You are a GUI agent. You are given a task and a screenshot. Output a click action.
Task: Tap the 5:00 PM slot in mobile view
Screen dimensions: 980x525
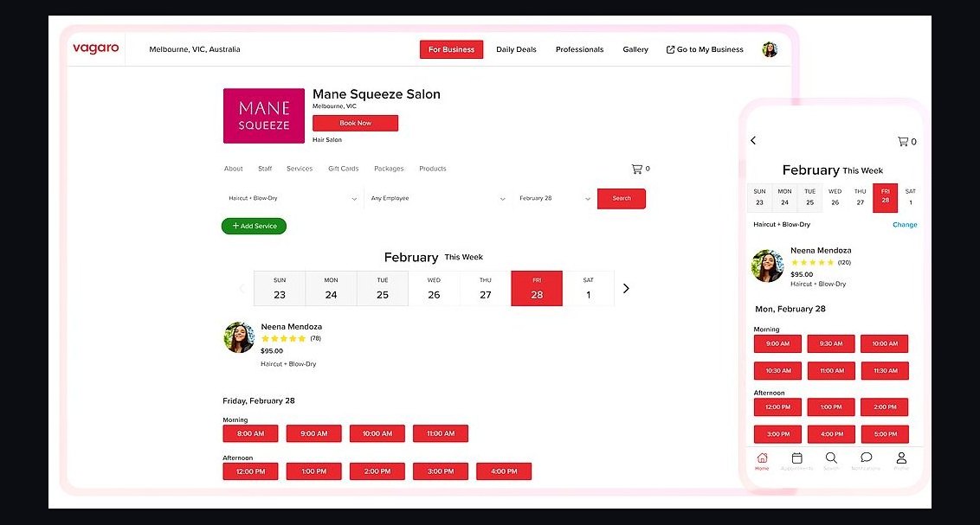click(x=885, y=434)
